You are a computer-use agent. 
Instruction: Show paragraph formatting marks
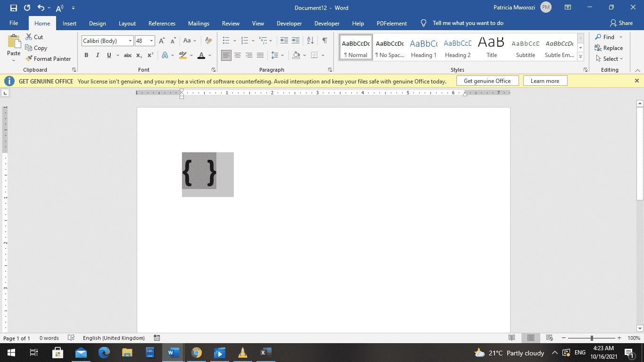click(x=324, y=41)
